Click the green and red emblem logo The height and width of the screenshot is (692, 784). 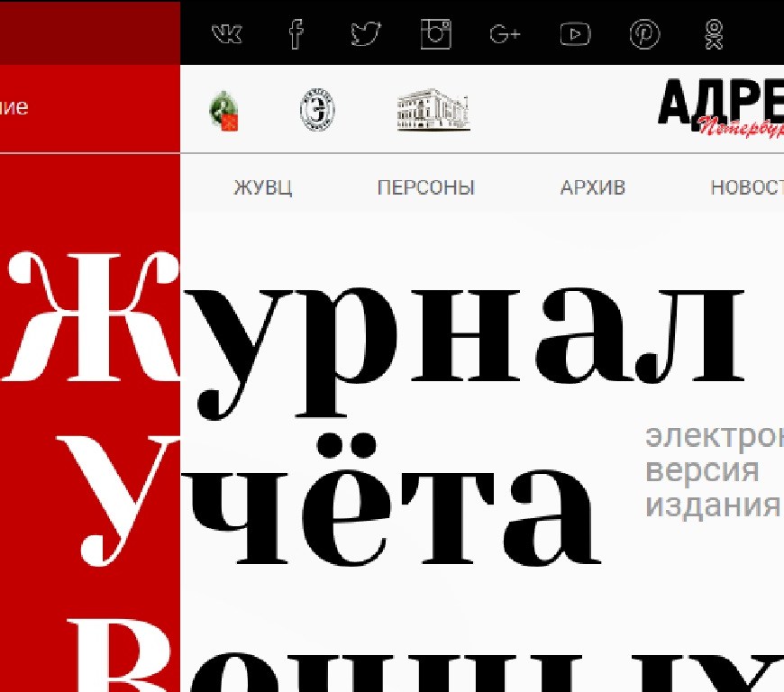pos(223,111)
